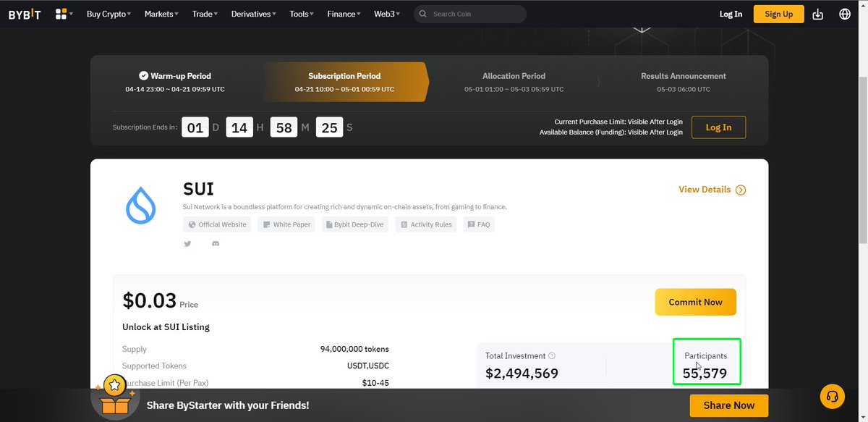
Task: Click Available Balance (Funding) text line
Action: pos(611,132)
